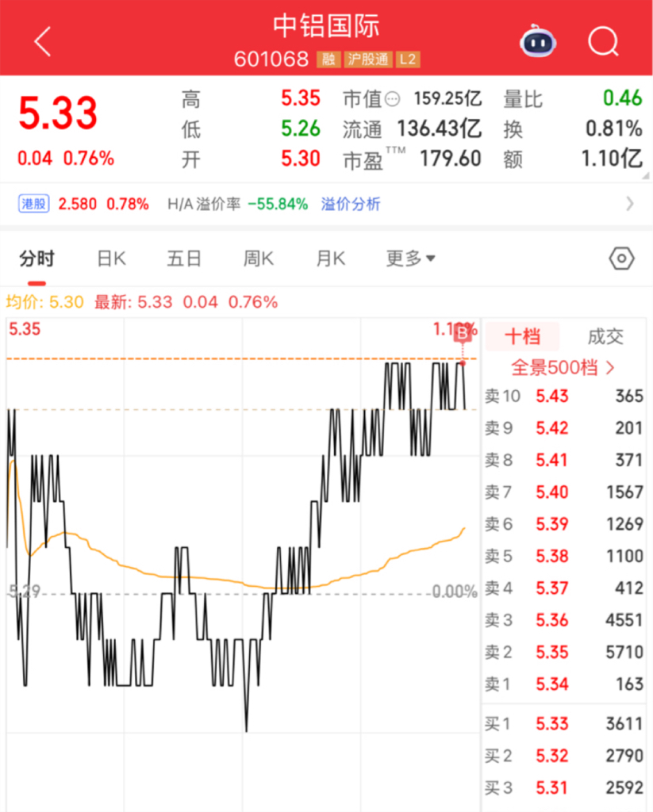Image resolution: width=653 pixels, height=812 pixels.
Task: Tap the back arrow icon
Action: (x=43, y=41)
